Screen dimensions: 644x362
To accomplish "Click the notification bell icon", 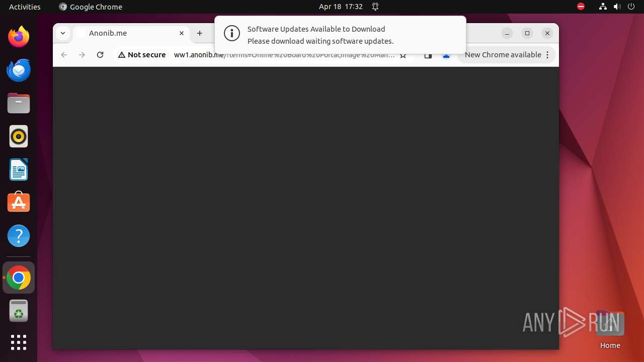I will 375,7.
